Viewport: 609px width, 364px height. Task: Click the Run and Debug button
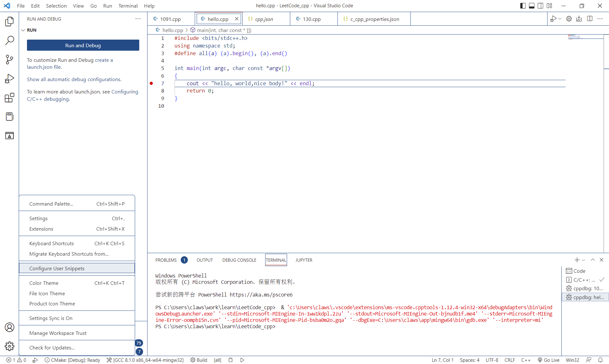coord(83,45)
